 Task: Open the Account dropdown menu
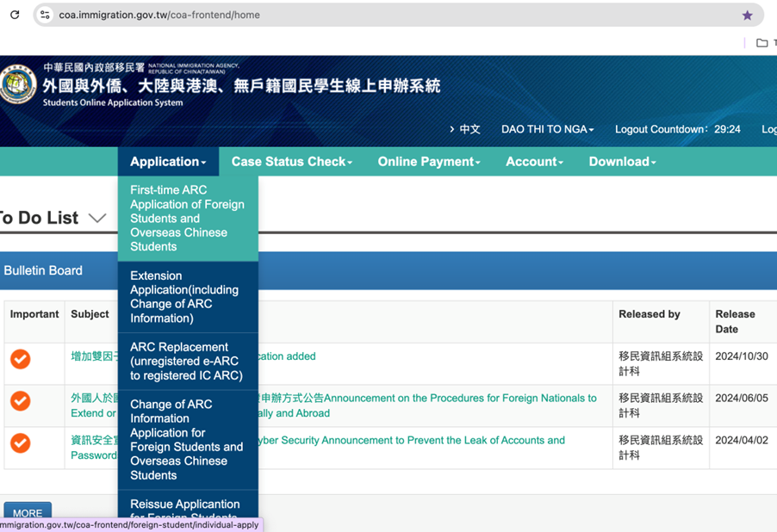point(534,162)
